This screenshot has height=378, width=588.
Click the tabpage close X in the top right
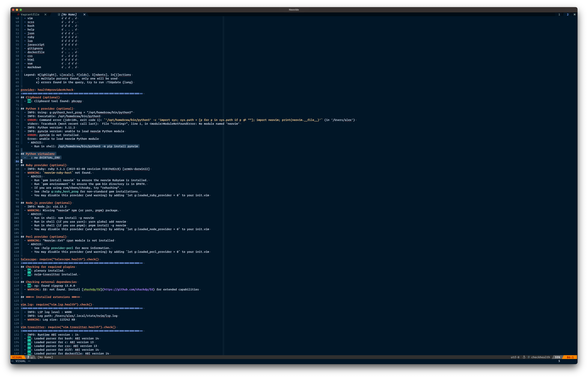(575, 15)
